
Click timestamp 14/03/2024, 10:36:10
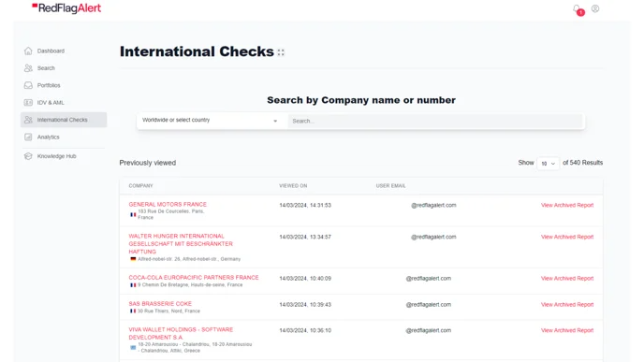(x=305, y=330)
